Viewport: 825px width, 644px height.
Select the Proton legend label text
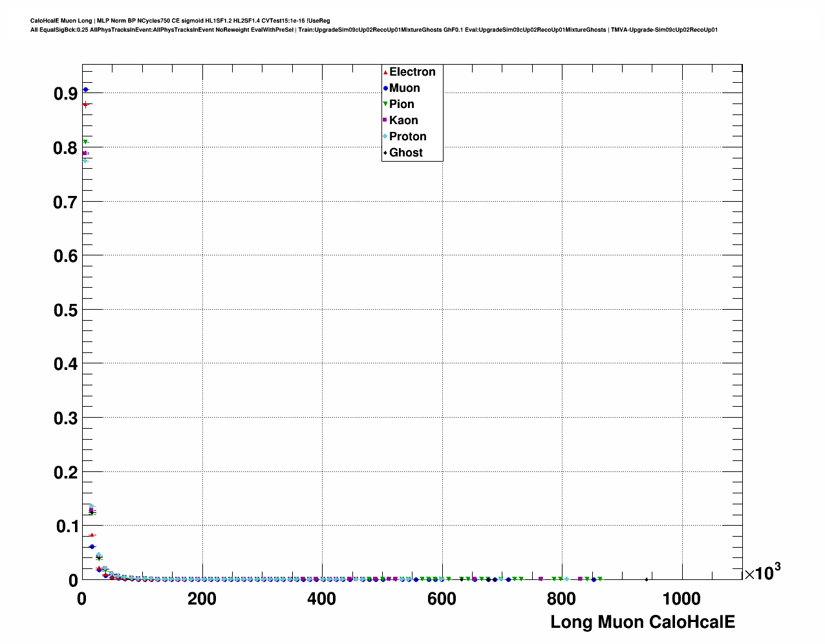[407, 136]
